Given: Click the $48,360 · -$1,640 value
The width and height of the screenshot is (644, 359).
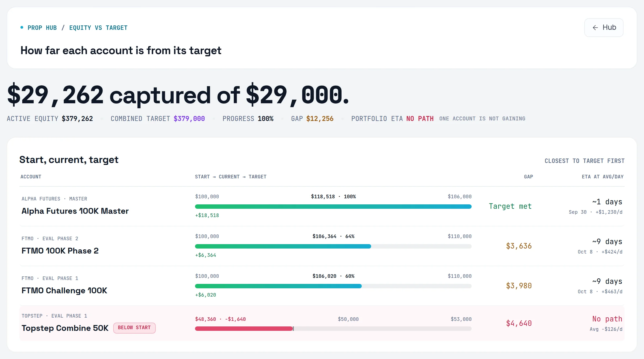Looking at the screenshot, I should pos(220,319).
